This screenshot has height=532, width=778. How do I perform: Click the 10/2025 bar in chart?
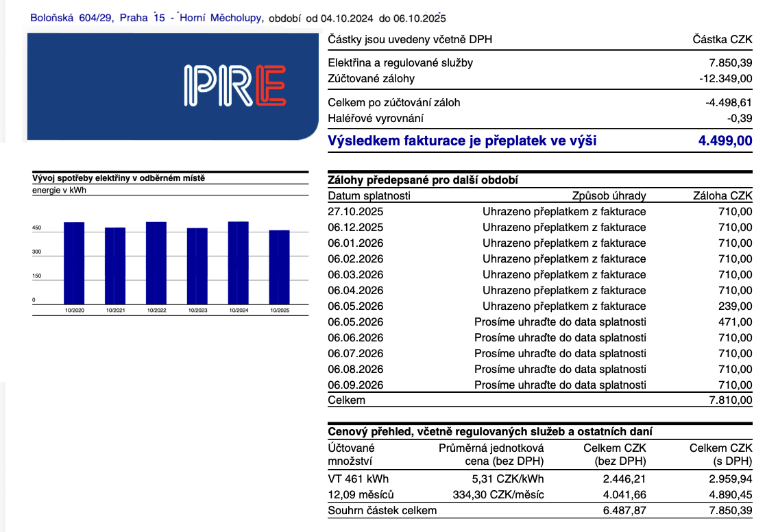[280, 267]
